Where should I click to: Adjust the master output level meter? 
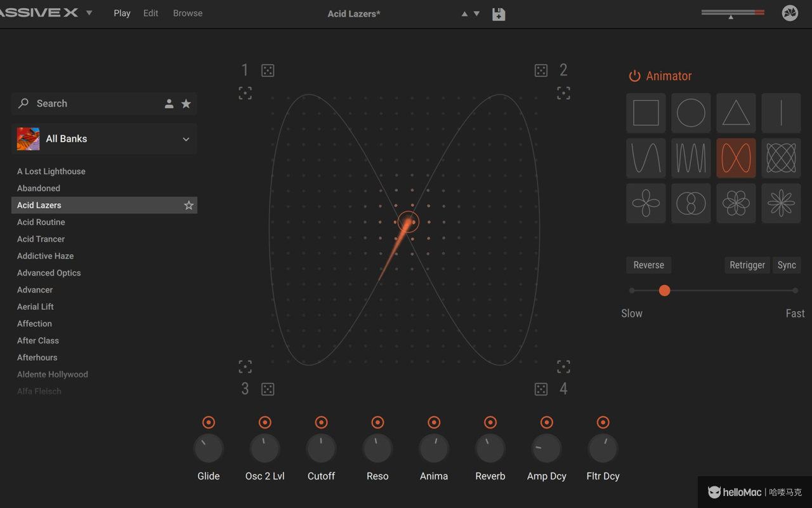[x=733, y=13]
